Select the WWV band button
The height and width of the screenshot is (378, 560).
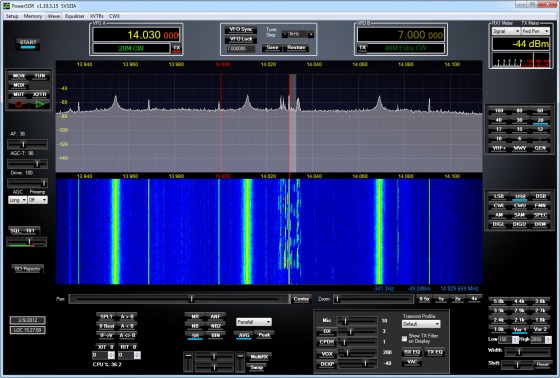(519, 148)
